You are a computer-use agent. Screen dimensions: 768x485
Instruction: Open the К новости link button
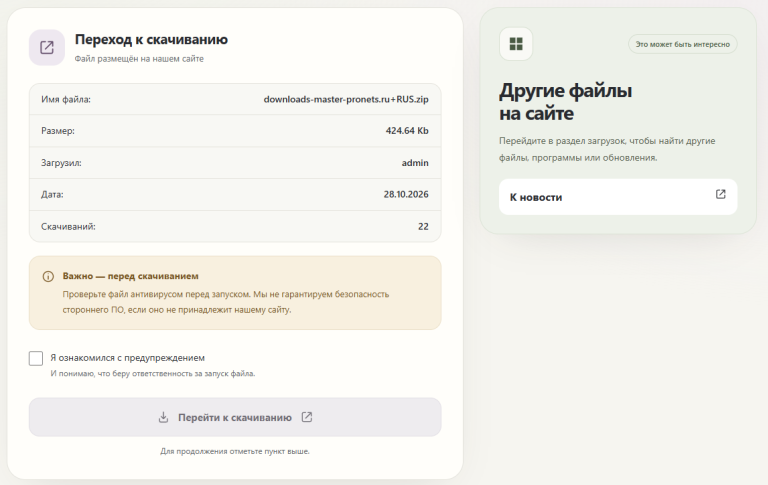tap(618, 197)
